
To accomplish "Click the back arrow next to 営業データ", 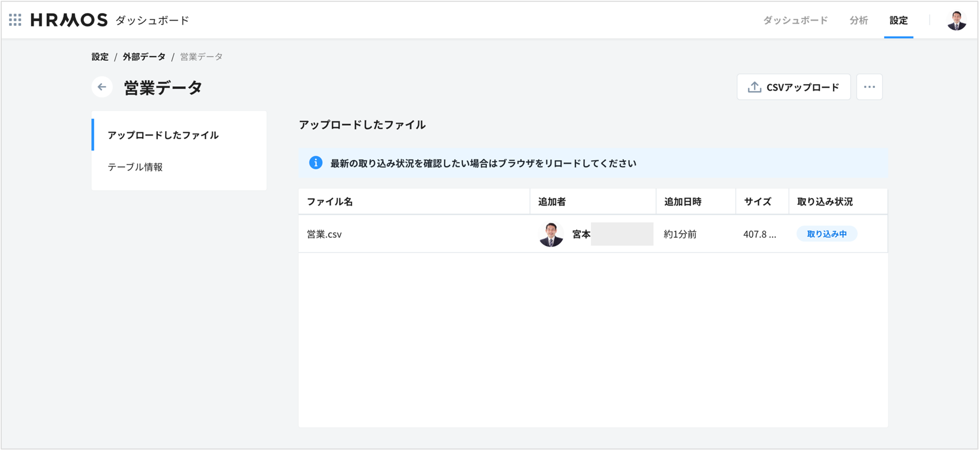I will tap(101, 87).
